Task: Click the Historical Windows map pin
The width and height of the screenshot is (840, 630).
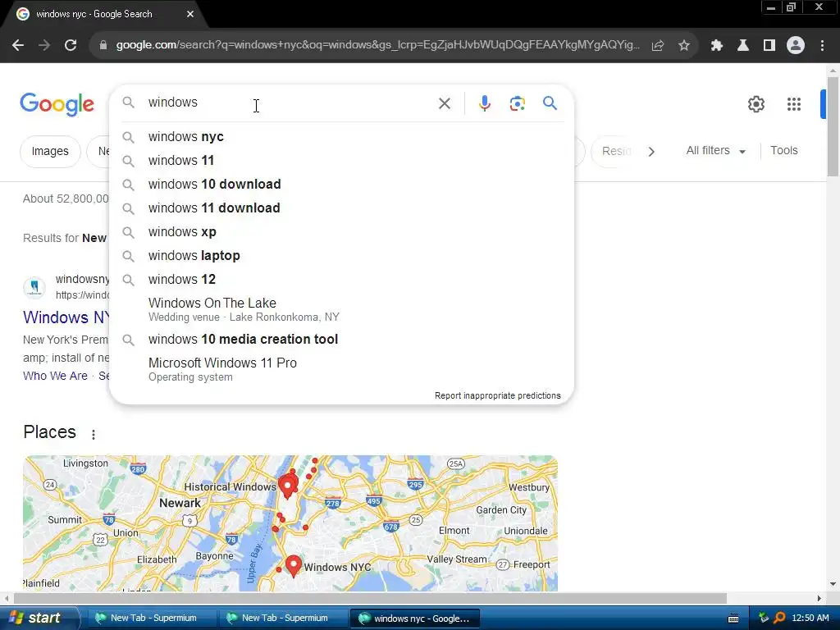Action: pyautogui.click(x=288, y=486)
